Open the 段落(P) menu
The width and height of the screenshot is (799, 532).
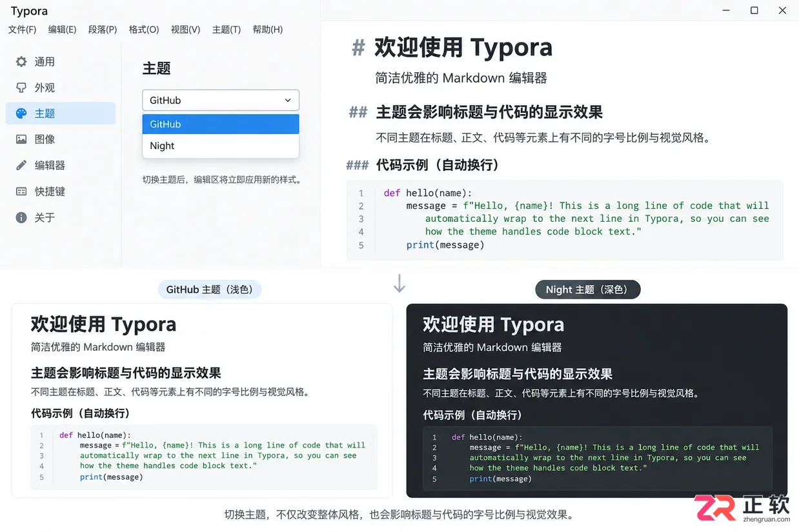click(x=103, y=30)
